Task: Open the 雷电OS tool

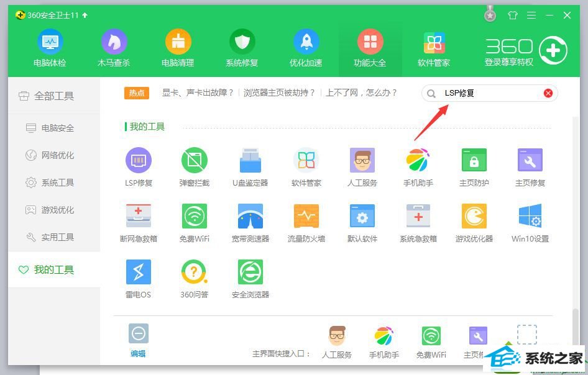Action: click(x=138, y=272)
